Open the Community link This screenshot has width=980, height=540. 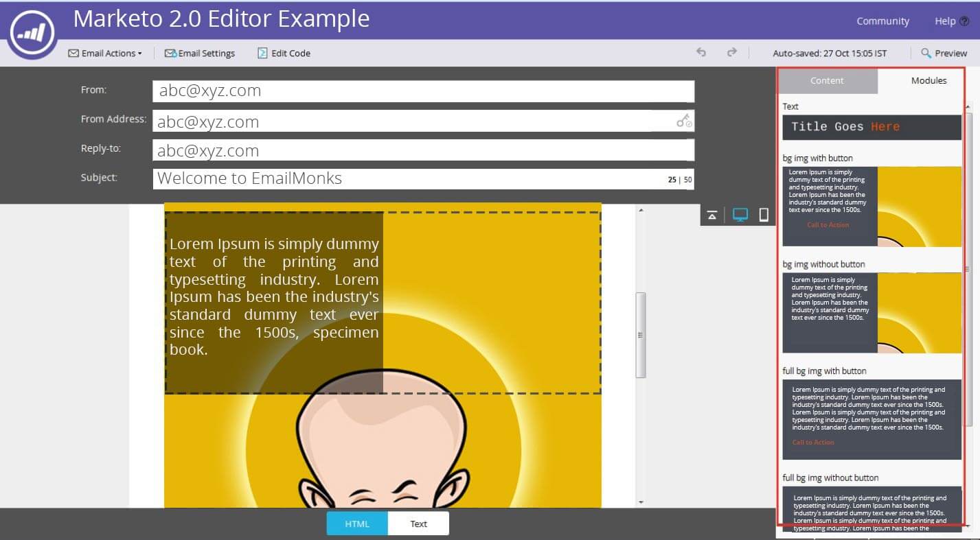882,21
